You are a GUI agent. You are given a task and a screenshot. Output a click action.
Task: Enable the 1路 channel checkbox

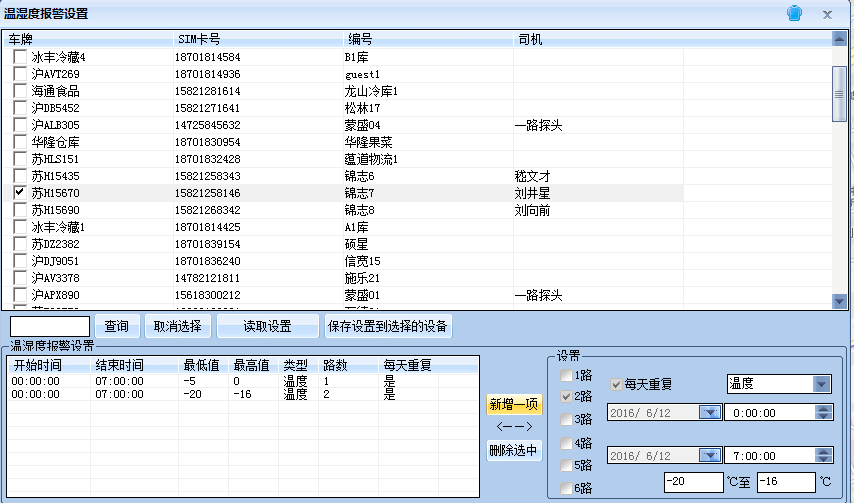click(567, 375)
